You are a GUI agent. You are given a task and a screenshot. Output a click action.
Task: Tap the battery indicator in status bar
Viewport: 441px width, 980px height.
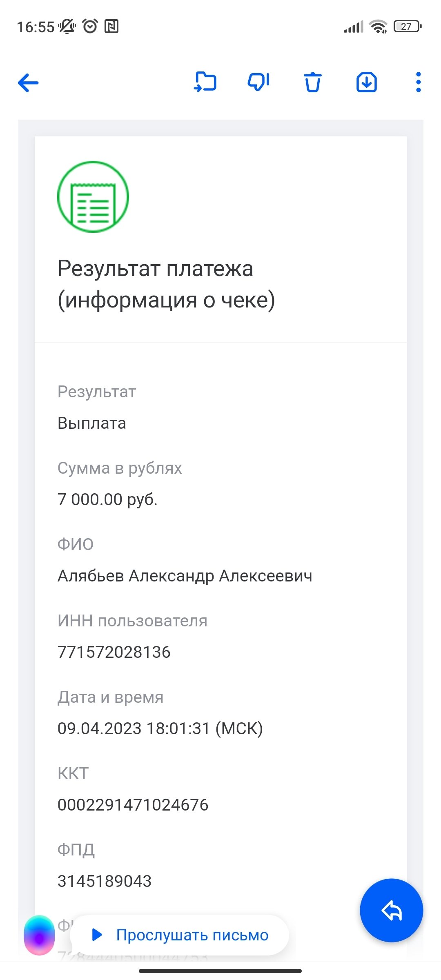(407, 27)
